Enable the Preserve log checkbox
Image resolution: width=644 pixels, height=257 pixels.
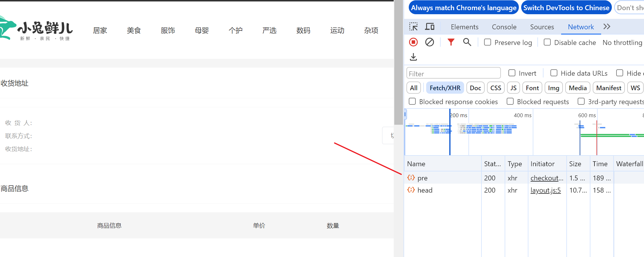pyautogui.click(x=488, y=42)
